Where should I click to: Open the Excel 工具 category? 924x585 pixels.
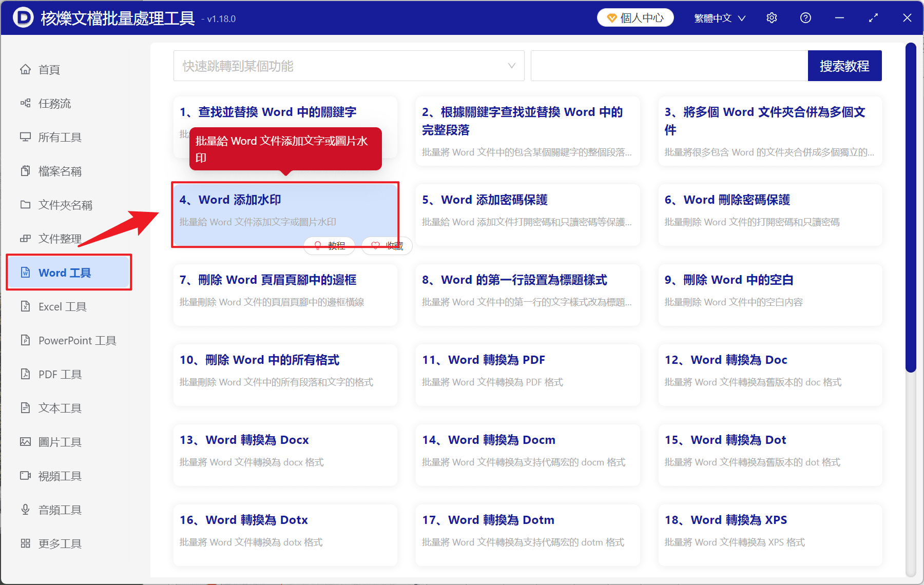tap(61, 306)
